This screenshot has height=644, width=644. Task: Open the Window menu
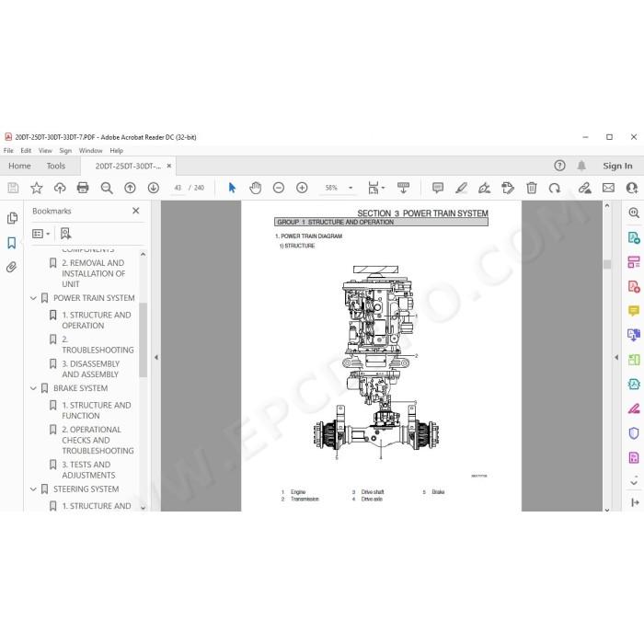(90, 151)
